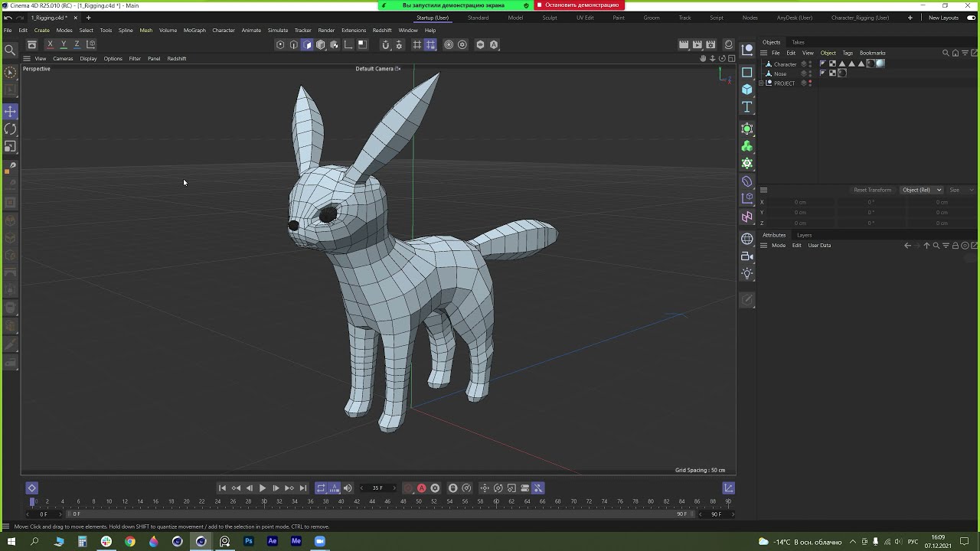
Task: Click Остановить демонстрацию button
Action: click(578, 5)
